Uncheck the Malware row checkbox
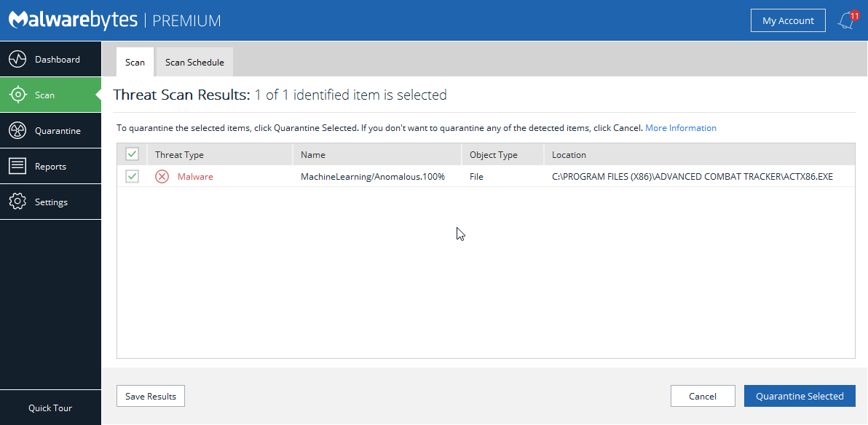This screenshot has width=868, height=425. tap(133, 177)
